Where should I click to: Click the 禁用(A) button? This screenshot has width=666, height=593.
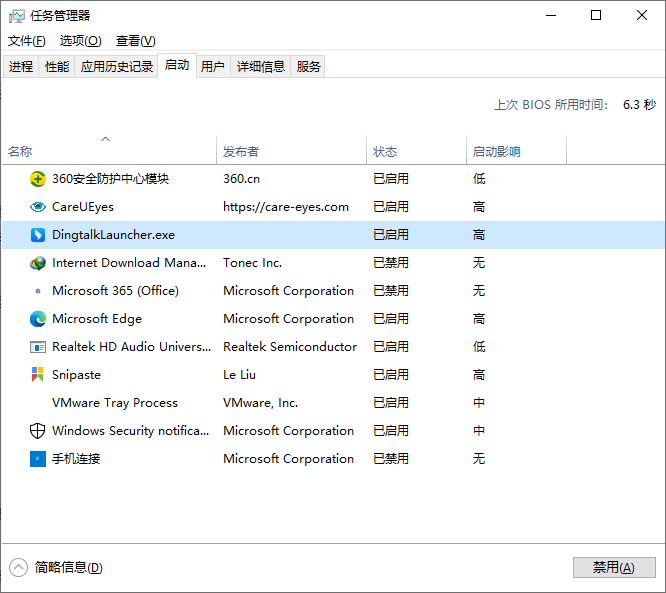tap(614, 568)
